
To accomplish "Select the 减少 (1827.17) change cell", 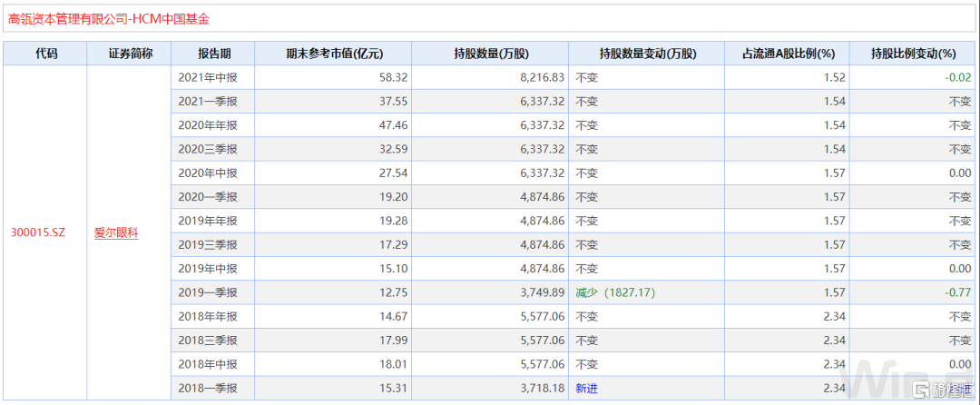I will pos(614,292).
